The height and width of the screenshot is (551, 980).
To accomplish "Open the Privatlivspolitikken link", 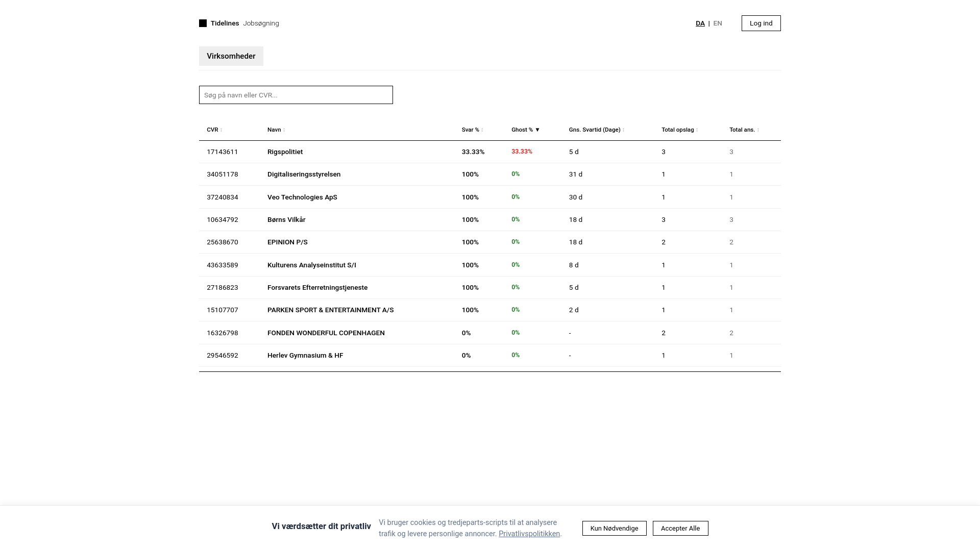I will click(529, 534).
